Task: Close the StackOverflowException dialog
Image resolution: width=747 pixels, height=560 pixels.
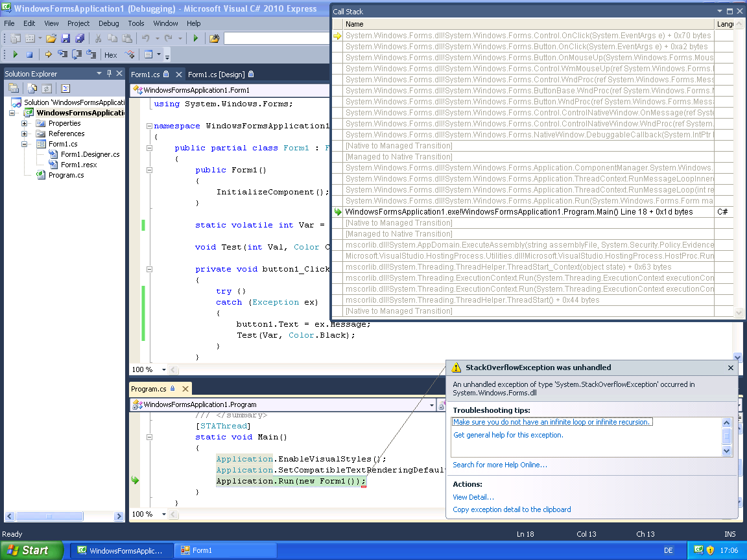Action: point(731,367)
